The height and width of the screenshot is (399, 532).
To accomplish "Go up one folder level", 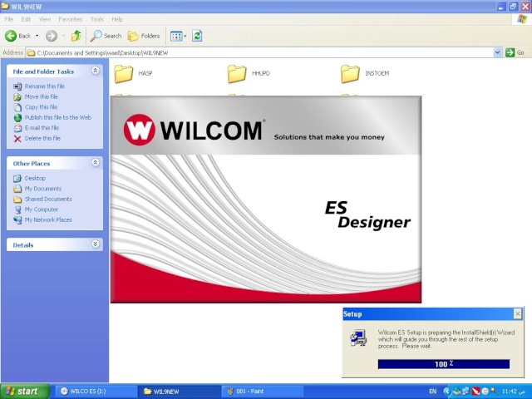I will click(76, 36).
